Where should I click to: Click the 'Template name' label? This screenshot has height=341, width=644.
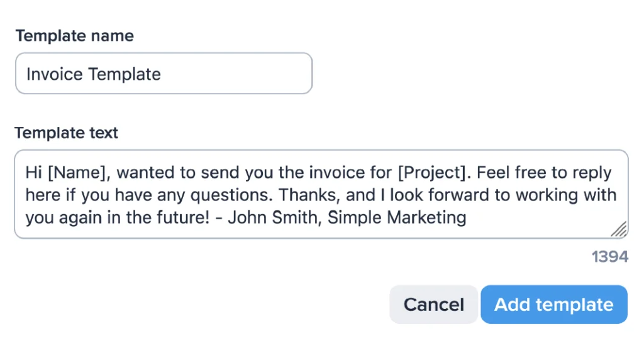[74, 36]
